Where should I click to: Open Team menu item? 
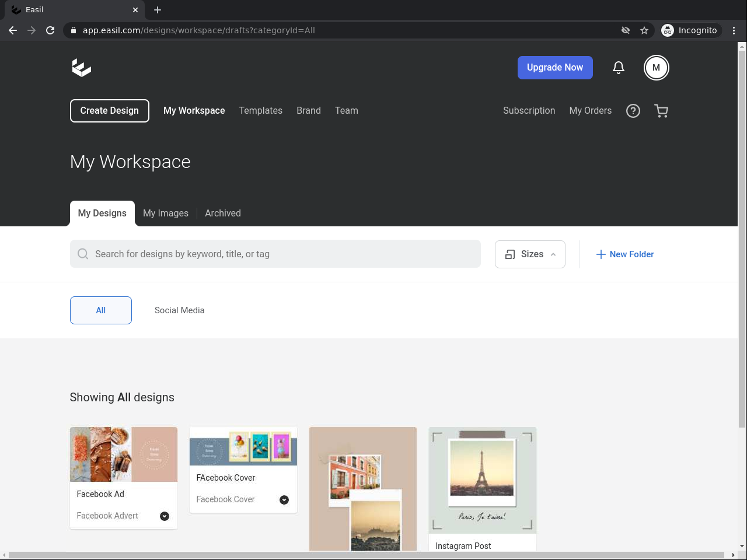point(347,111)
